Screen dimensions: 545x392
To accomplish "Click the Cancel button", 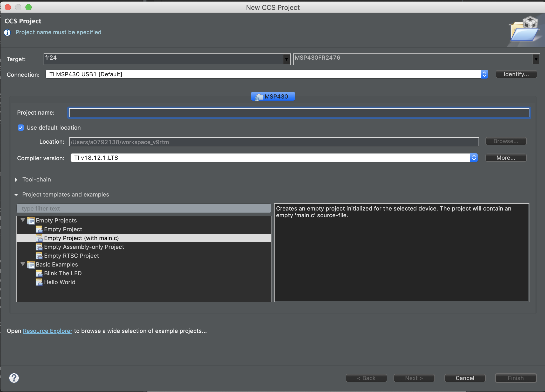I will 465,378.
